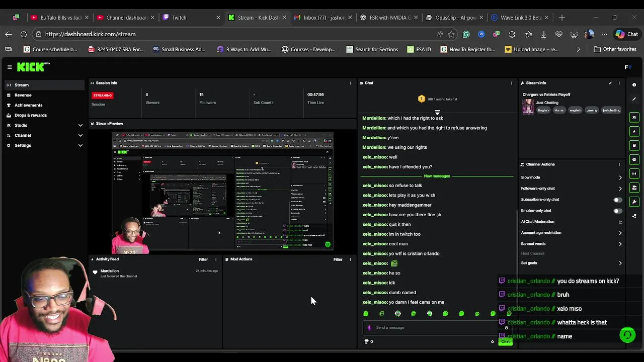Open the info icon in right rail
Viewport: 644px width, 362px height.
point(634,85)
